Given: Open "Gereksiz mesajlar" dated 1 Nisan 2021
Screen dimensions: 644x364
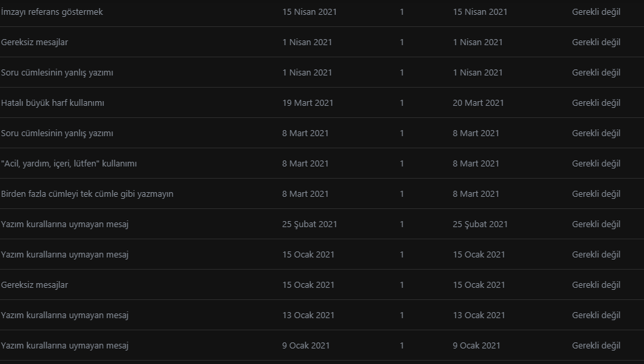Looking at the screenshot, I should 34,42.
